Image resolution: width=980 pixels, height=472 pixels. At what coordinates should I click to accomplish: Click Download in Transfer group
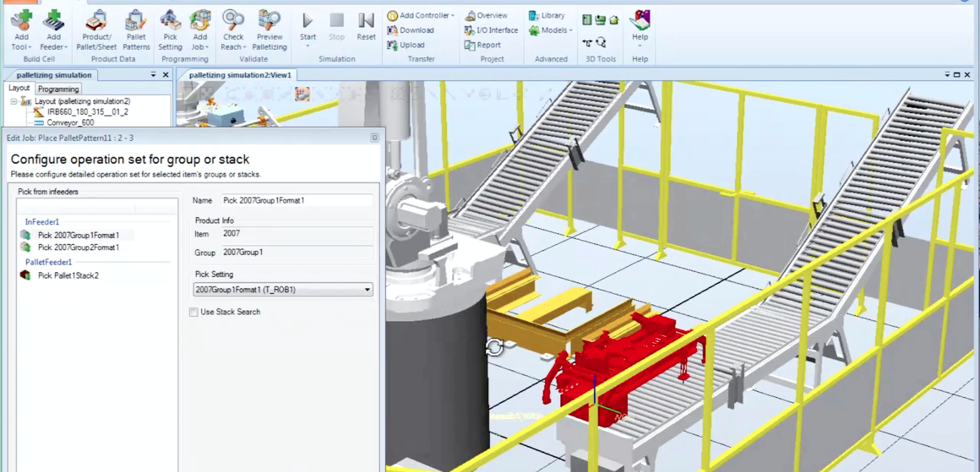pyautogui.click(x=410, y=30)
